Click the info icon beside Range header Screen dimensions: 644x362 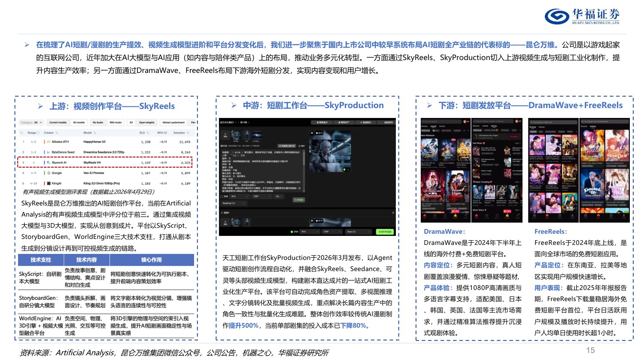[38, 133]
